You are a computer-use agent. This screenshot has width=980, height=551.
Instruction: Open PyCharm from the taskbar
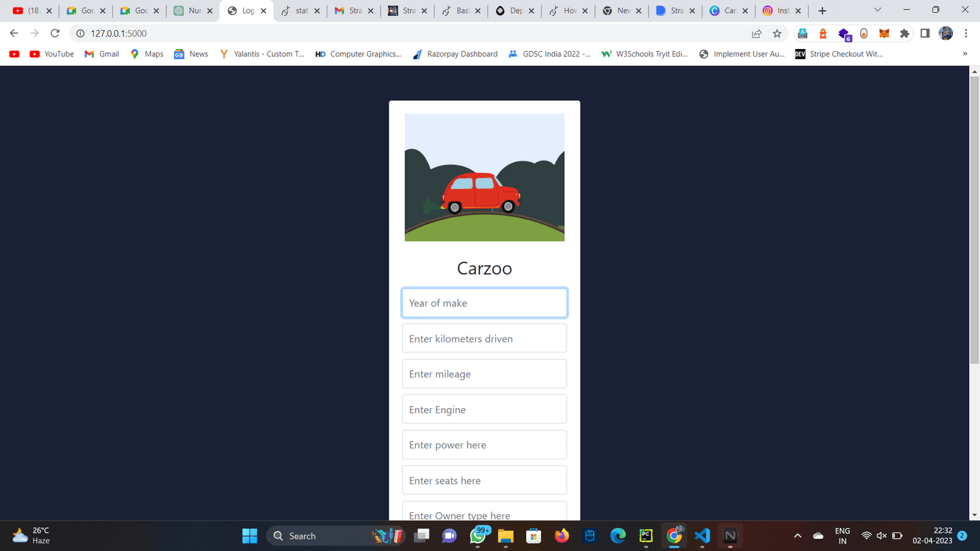point(646,536)
